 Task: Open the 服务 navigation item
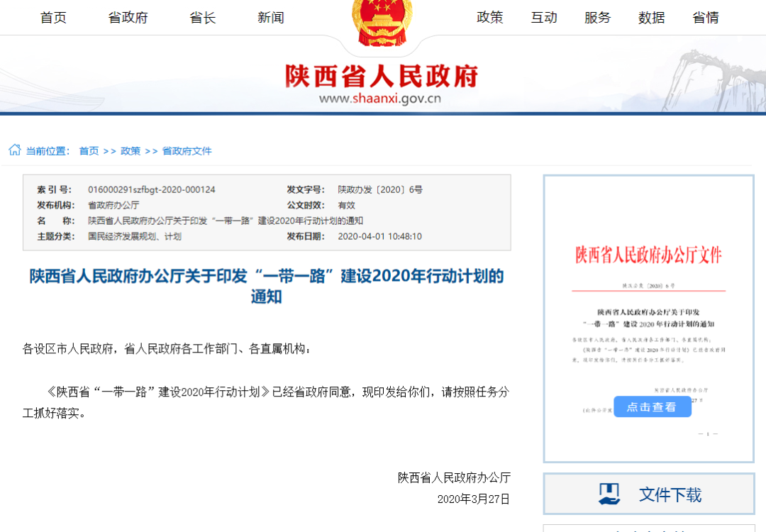[x=597, y=18]
